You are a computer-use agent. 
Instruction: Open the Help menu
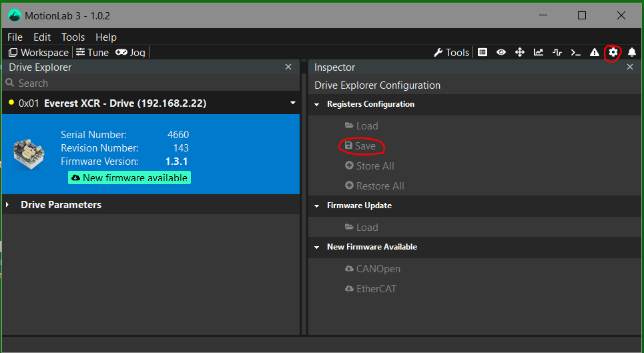(x=105, y=37)
